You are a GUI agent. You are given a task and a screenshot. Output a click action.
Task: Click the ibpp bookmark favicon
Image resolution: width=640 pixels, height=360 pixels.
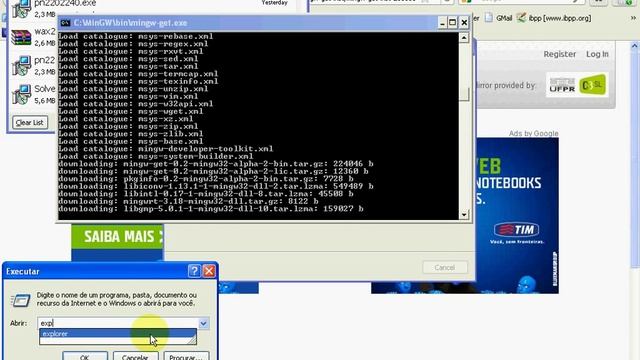[x=521, y=18]
